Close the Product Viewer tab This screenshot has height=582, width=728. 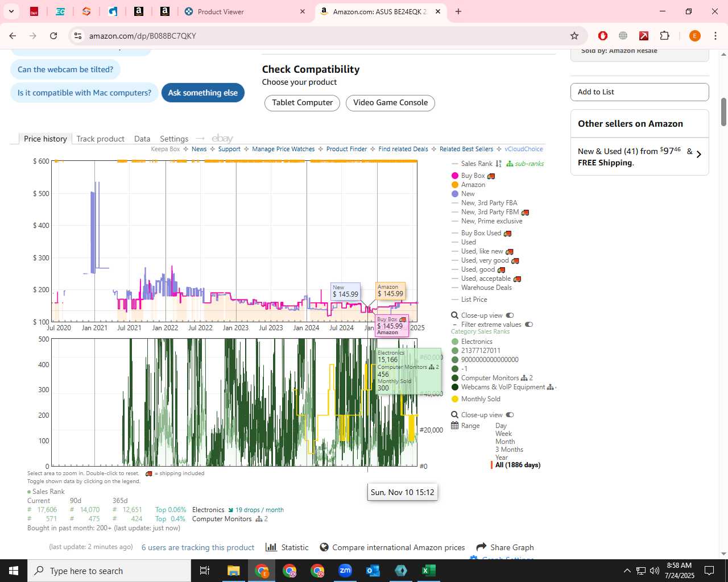[303, 11]
